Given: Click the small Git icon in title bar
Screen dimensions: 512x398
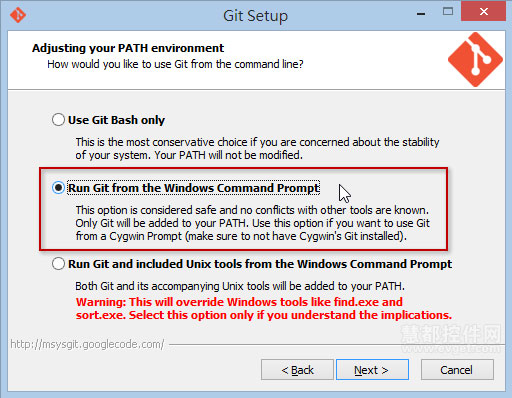Looking at the screenshot, I should pos(18,15).
